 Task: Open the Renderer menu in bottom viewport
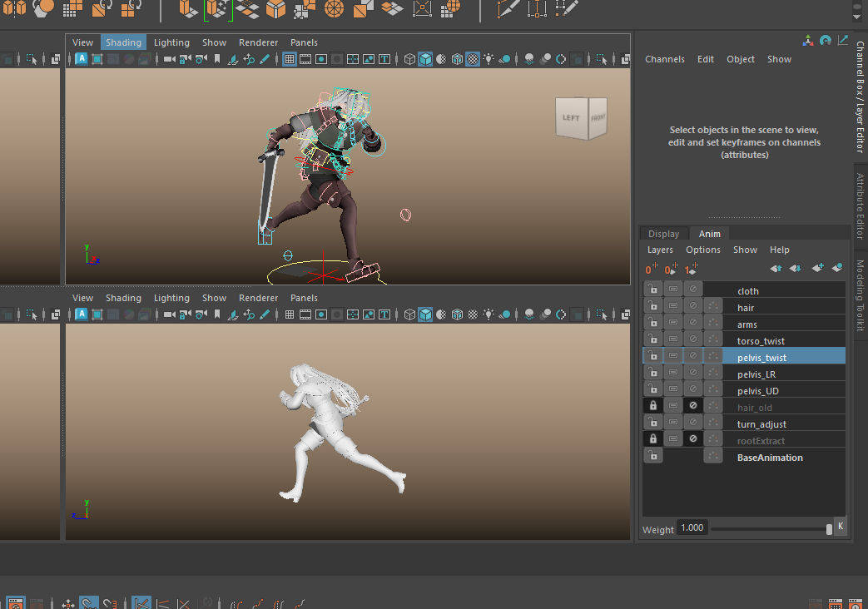point(259,298)
